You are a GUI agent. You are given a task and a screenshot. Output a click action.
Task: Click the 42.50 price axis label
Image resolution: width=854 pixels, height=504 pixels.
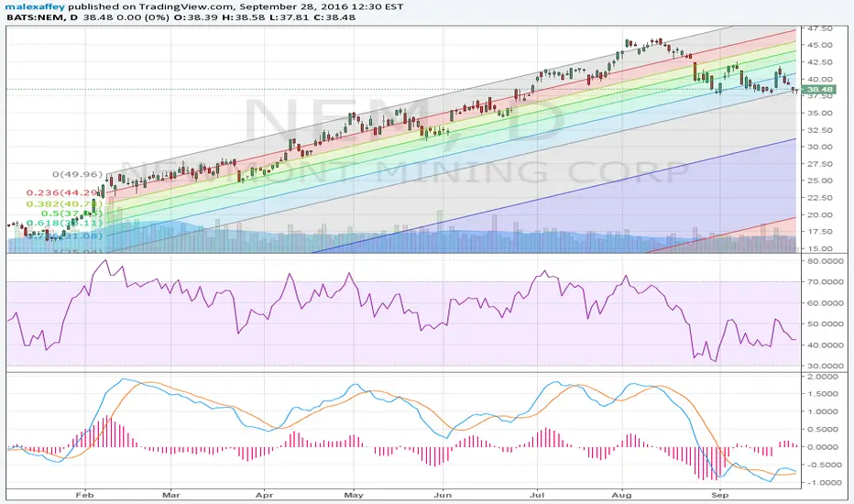[x=820, y=62]
